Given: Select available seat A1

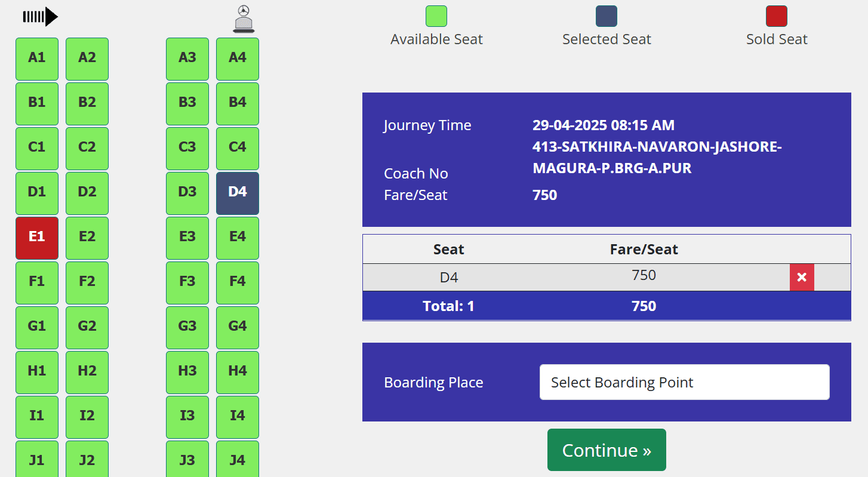Looking at the screenshot, I should (x=37, y=59).
